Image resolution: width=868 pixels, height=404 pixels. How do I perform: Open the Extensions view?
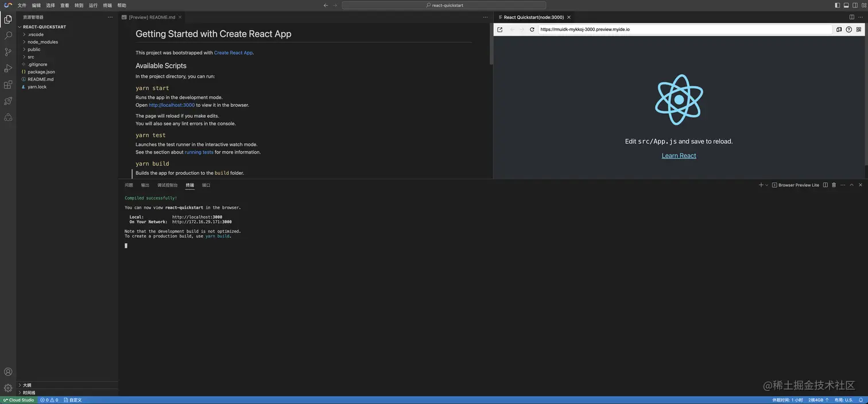tap(8, 85)
